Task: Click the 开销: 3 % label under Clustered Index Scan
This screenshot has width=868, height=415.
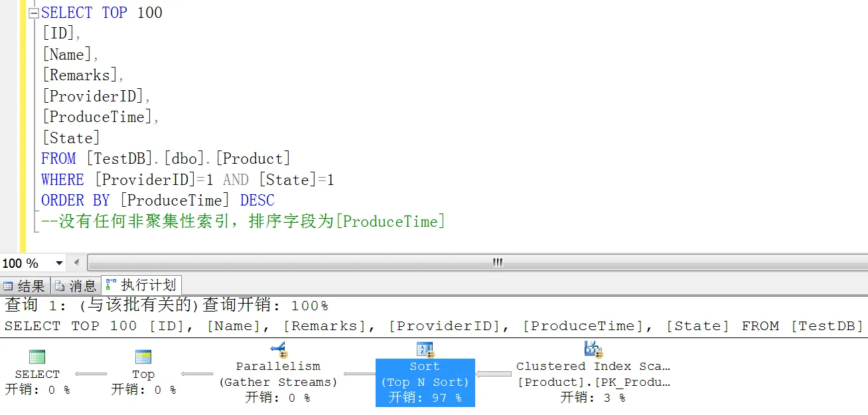Action: click(593, 398)
